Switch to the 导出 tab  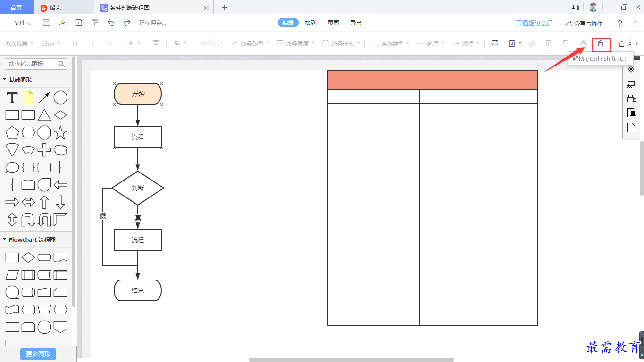click(356, 23)
